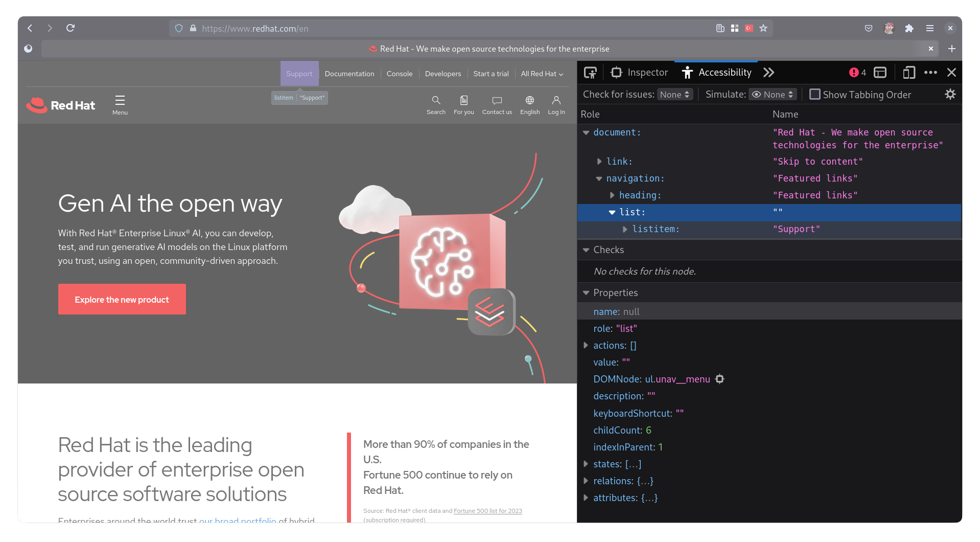Open the Accessibility panel settings gear
The width and height of the screenshot is (980, 542).
(x=950, y=94)
